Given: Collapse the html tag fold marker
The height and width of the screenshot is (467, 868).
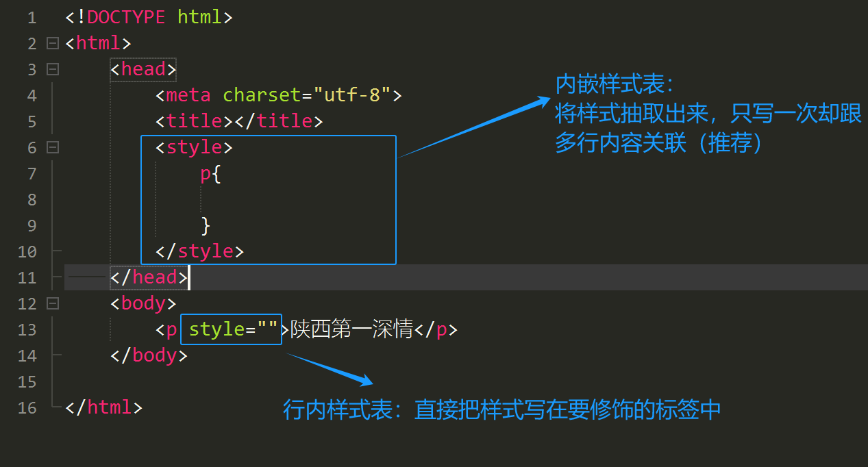Looking at the screenshot, I should [53, 43].
